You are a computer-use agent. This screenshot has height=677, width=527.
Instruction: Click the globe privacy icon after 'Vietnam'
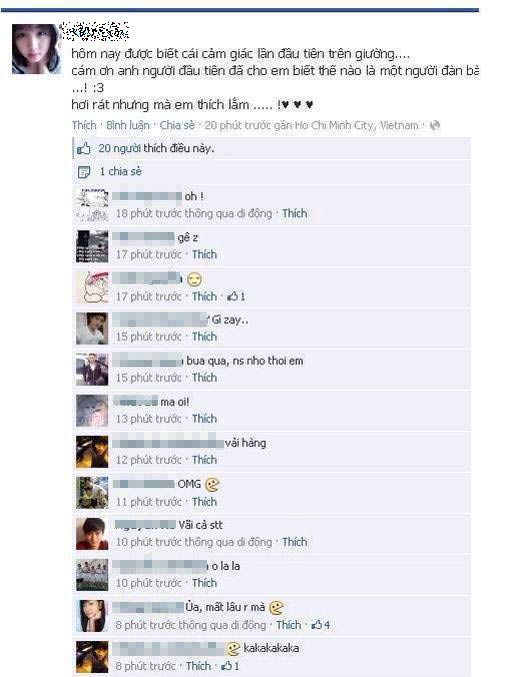pos(435,125)
